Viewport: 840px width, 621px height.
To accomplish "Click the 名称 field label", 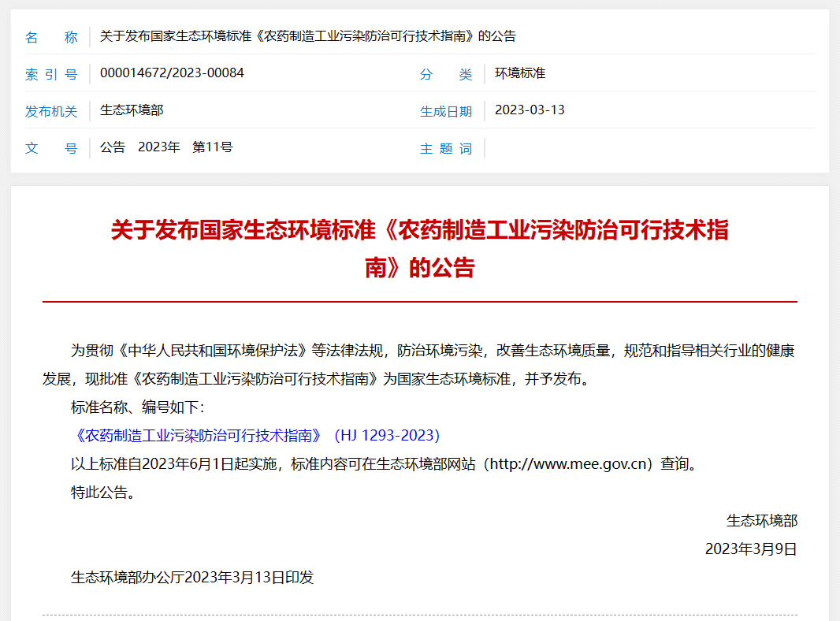I will [x=51, y=37].
